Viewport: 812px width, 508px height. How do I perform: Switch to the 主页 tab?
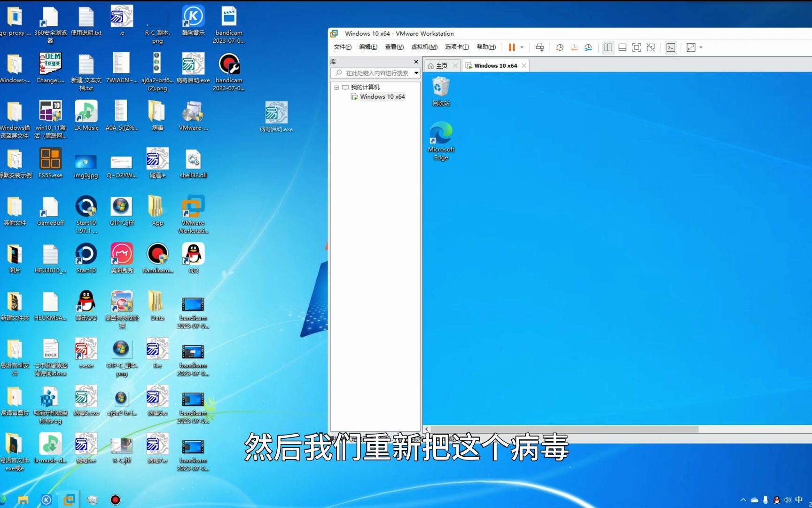point(441,65)
